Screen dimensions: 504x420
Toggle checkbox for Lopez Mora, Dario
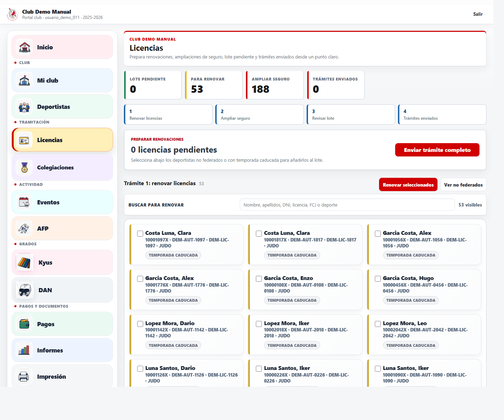pos(140,324)
